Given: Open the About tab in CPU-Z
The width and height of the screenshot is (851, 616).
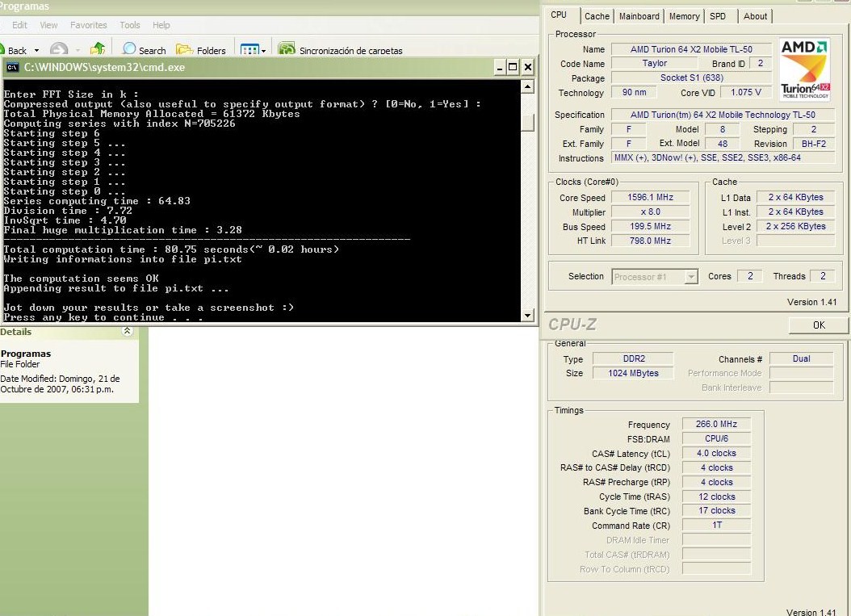Looking at the screenshot, I should point(755,16).
